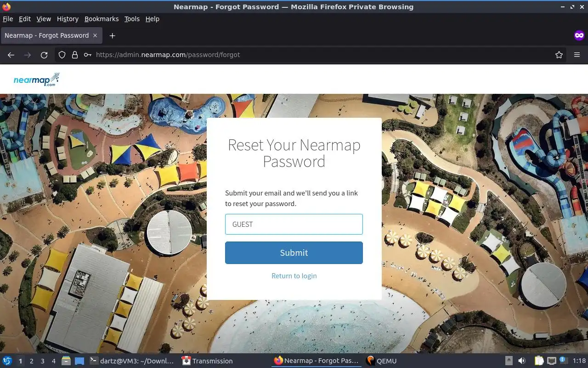Click the text 'Submit your email and we'll send you a link'

point(291,193)
